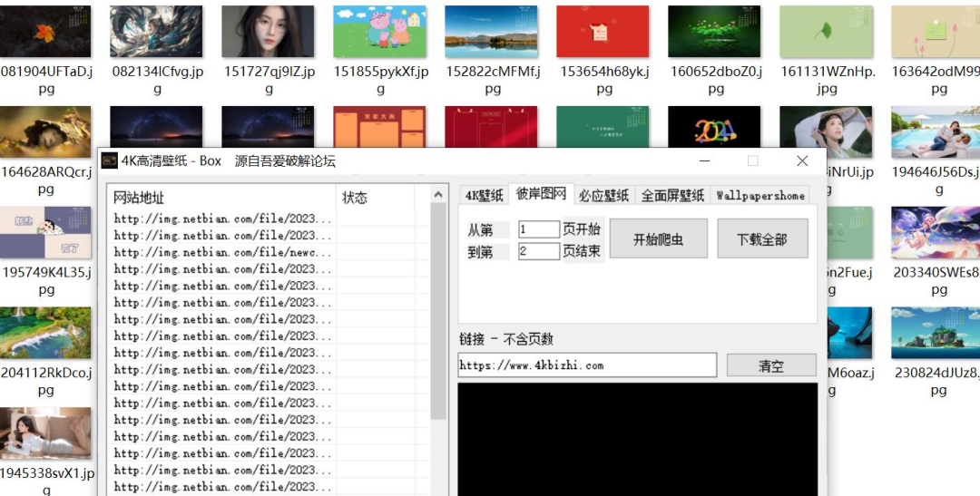The height and width of the screenshot is (496, 980).
Task: Select the red wallpaper thumbnail 153654h68yk.jpg
Action: tap(603, 31)
